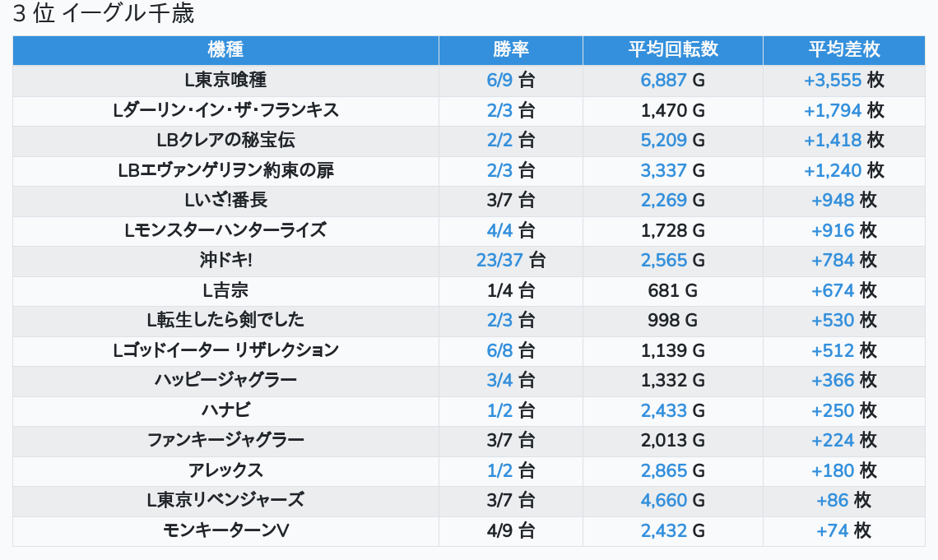Click the 3 位 イーグル千歳 heading
The width and height of the screenshot is (938, 560).
pos(104,14)
